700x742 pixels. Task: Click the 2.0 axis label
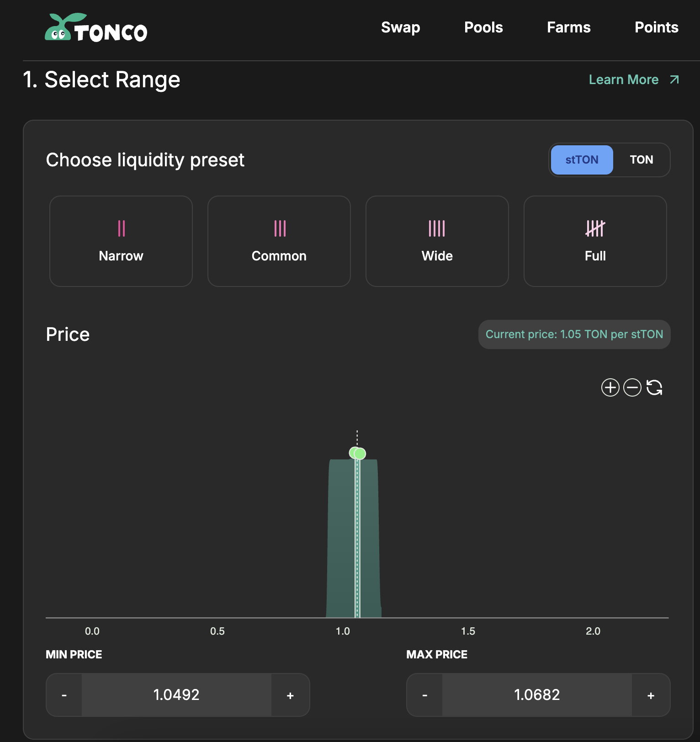(593, 631)
